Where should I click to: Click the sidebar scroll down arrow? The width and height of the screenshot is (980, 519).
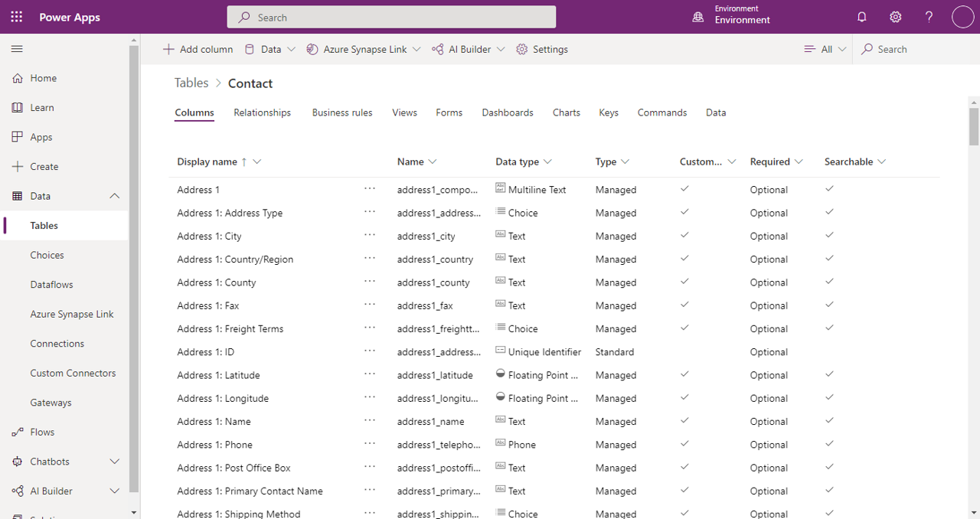tap(135, 513)
